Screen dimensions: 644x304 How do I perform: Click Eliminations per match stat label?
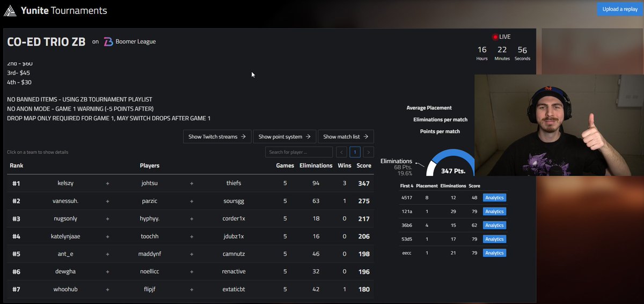440,120
